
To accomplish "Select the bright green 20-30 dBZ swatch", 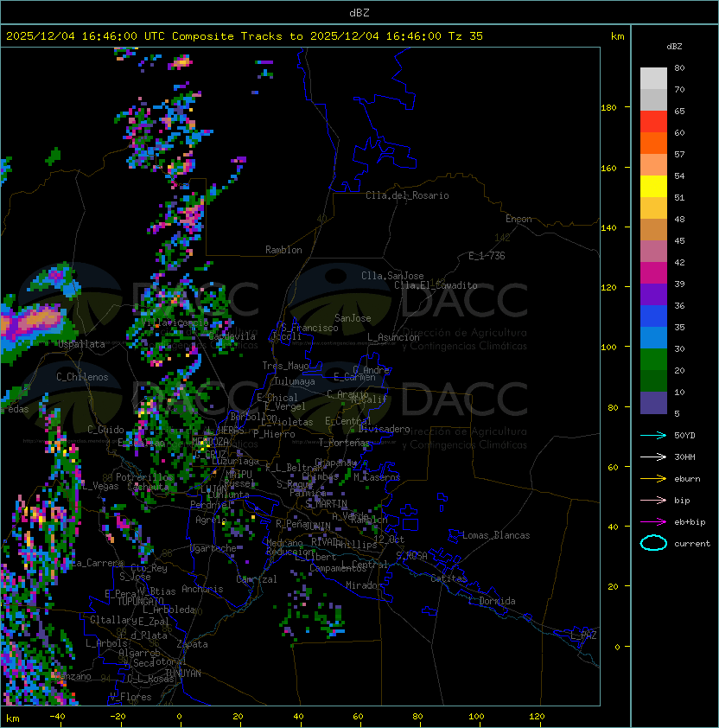I will pos(653,360).
